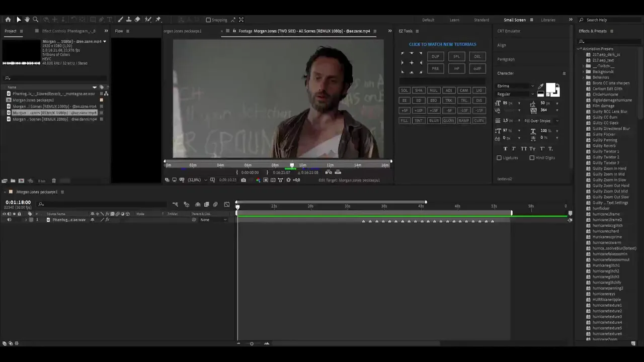The height and width of the screenshot is (362, 644).
Task: Select the Brush tool
Action: click(120, 20)
